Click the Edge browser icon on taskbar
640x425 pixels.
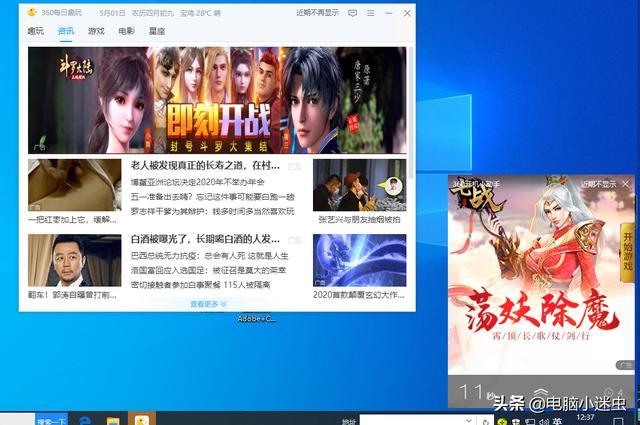click(84, 420)
